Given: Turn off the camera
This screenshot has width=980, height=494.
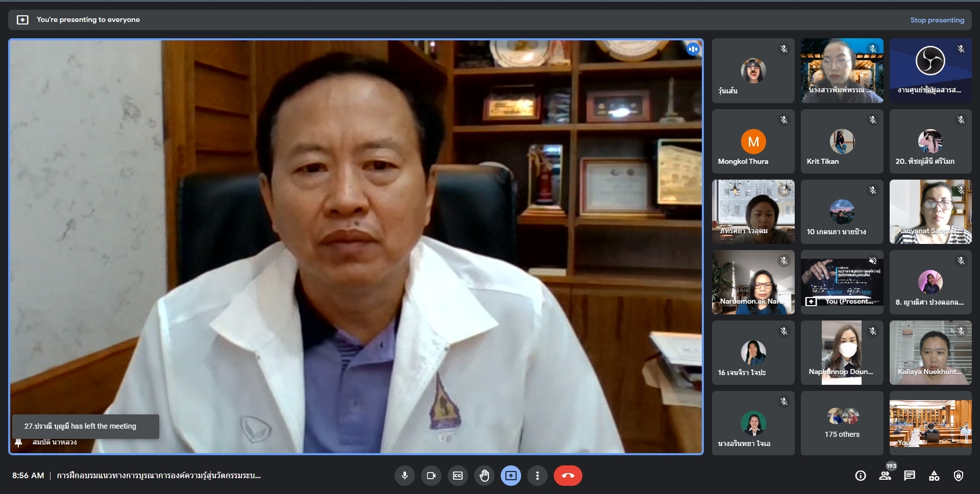Looking at the screenshot, I should (431, 476).
